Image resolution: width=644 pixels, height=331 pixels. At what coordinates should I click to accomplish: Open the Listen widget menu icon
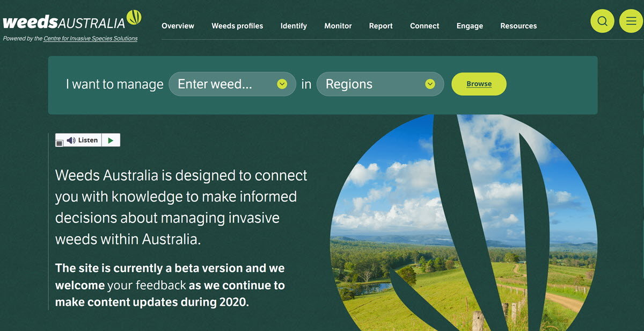59,143
